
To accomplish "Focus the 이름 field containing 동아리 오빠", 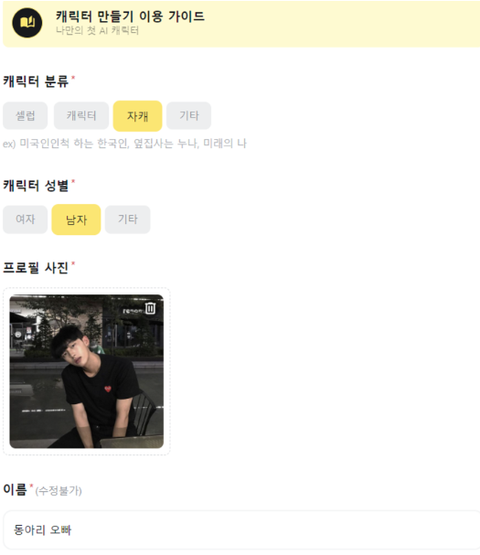I will click(x=241, y=530).
